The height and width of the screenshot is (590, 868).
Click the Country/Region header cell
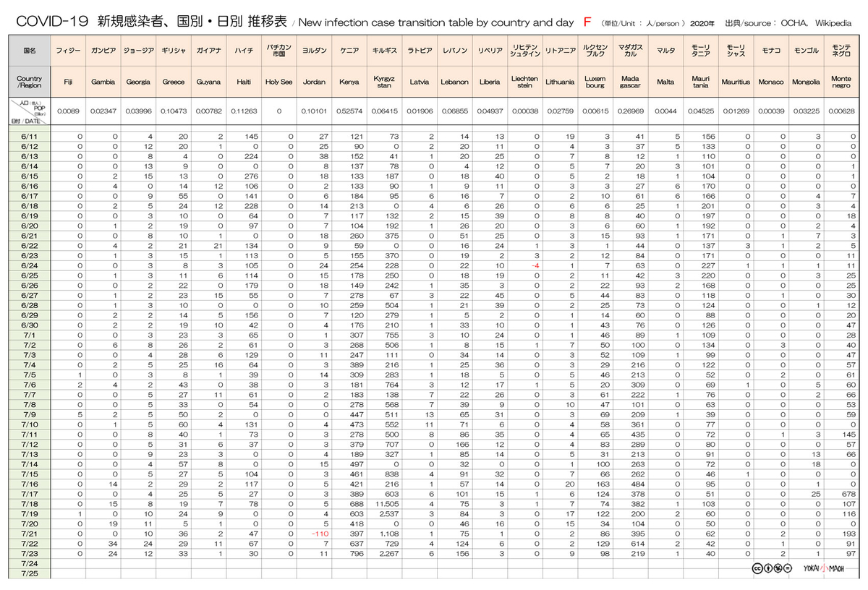[x=30, y=82]
